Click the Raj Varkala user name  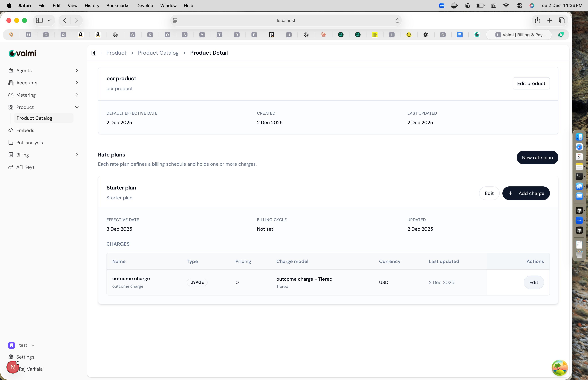[31, 369]
